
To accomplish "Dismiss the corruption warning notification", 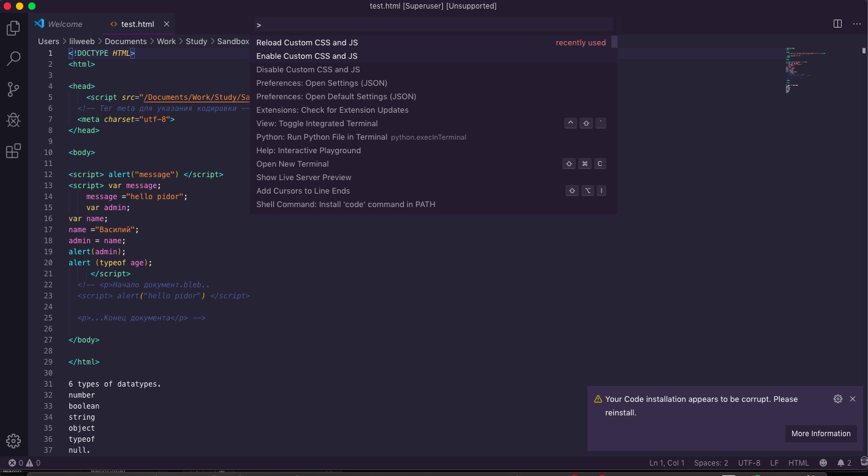I will (853, 399).
